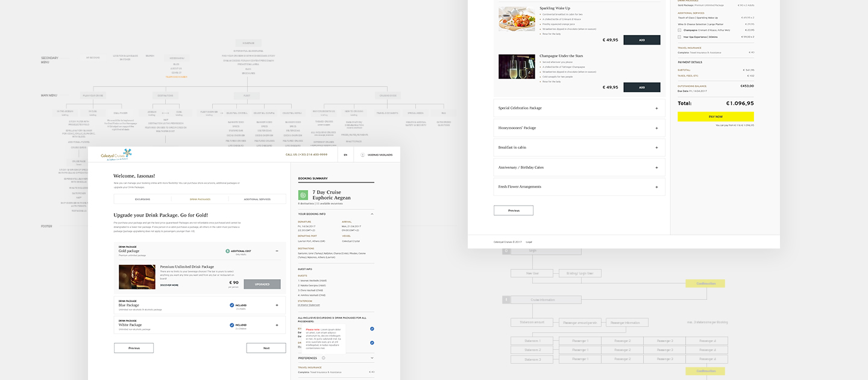Toggle the Your Spa Experience checkbox
This screenshot has width=868, height=380.
click(x=680, y=37)
